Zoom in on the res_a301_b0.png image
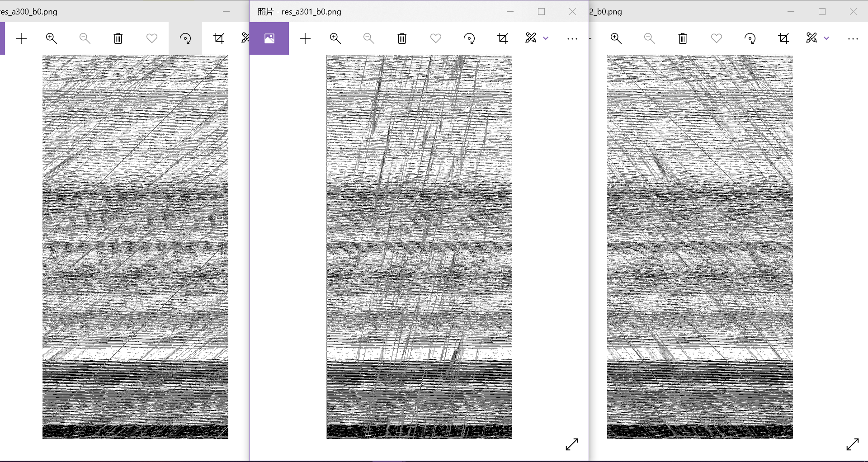The width and height of the screenshot is (868, 462). tap(335, 38)
